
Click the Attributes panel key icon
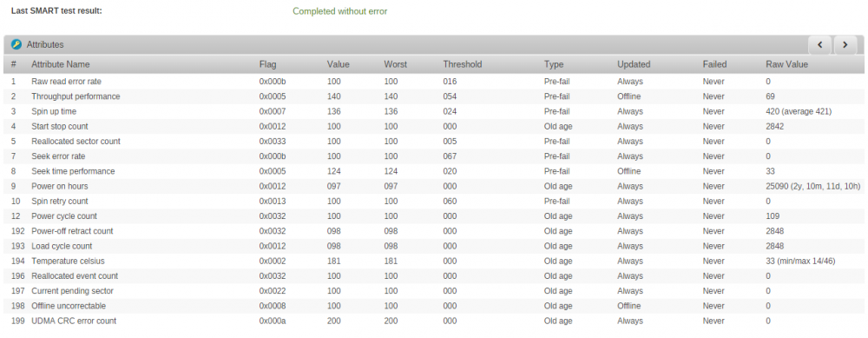pyautogui.click(x=16, y=44)
